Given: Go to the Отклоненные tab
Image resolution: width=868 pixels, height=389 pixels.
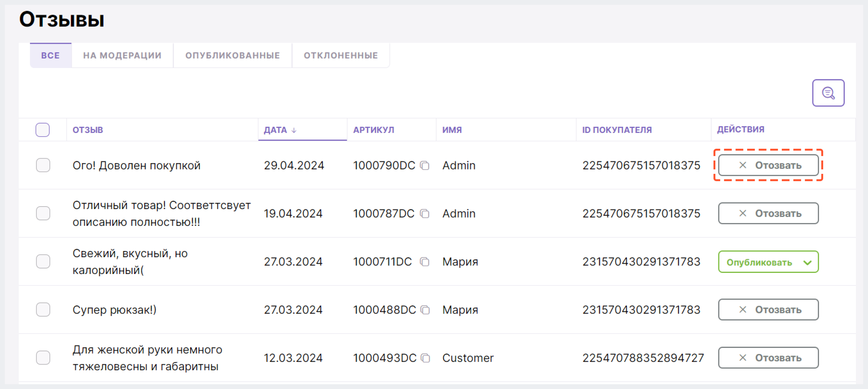Looking at the screenshot, I should point(341,55).
